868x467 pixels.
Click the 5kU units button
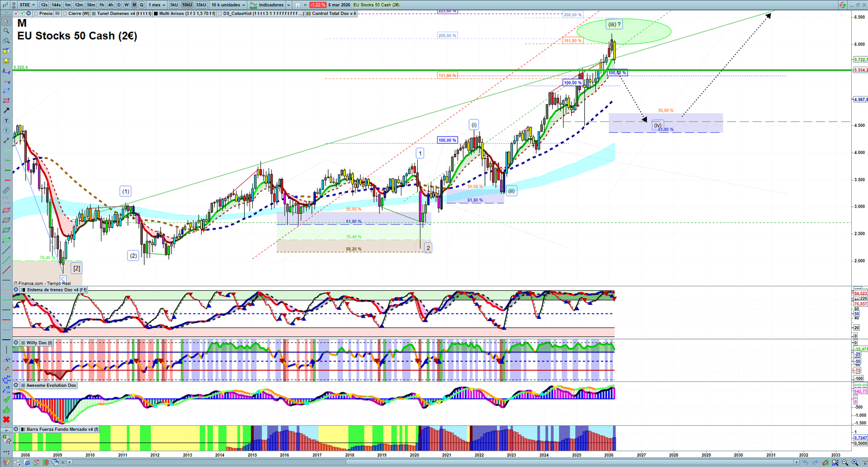[174, 5]
